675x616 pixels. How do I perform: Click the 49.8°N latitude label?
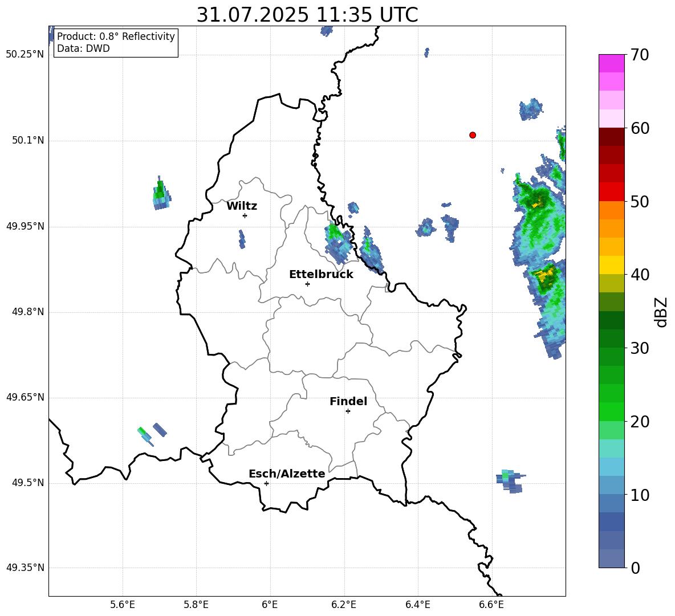tap(28, 312)
